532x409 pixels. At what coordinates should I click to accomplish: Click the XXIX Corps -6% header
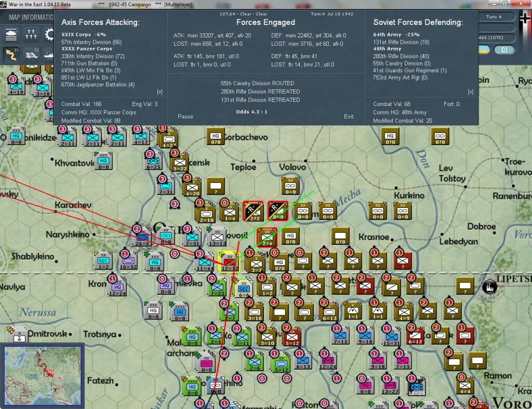84,35
